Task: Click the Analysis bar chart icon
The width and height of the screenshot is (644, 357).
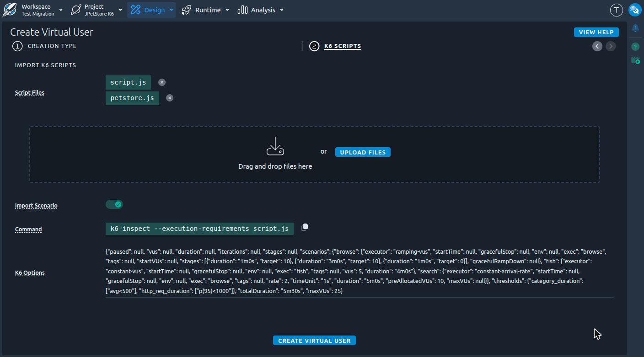Action: [x=242, y=10]
